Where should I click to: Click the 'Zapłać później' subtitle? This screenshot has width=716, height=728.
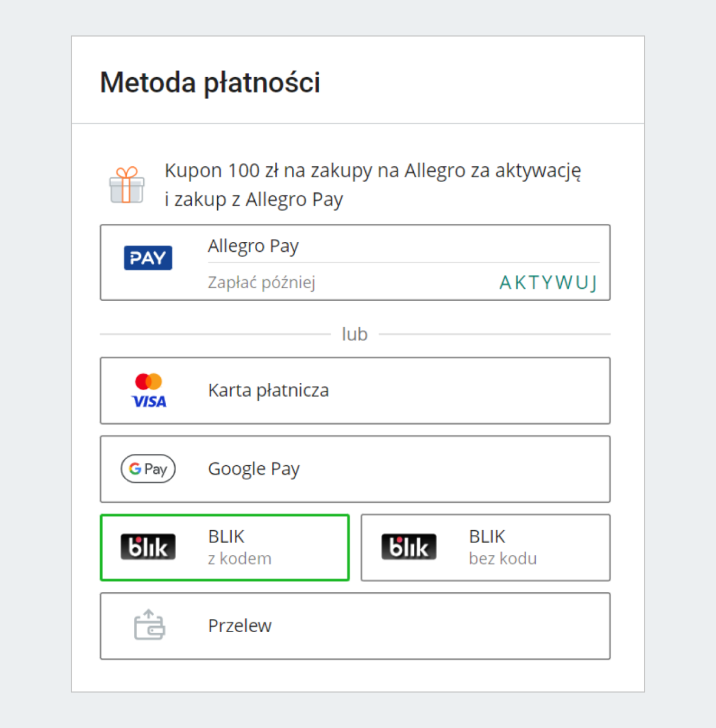coord(262,283)
